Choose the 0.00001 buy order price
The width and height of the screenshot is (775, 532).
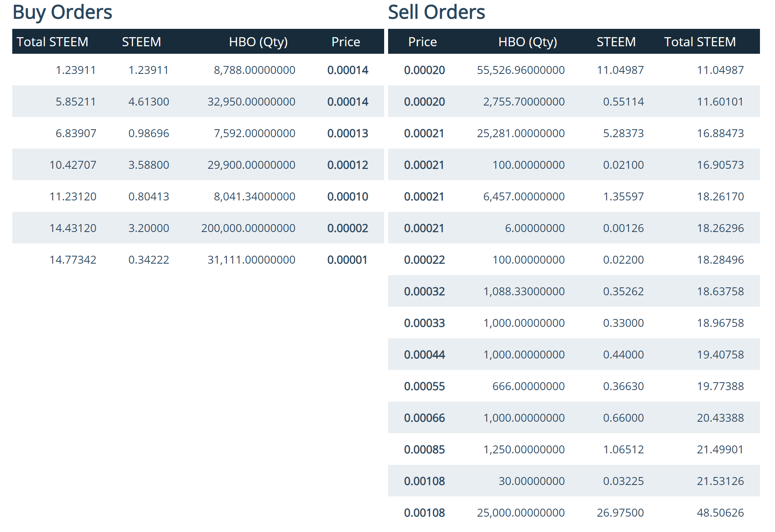[x=347, y=260]
